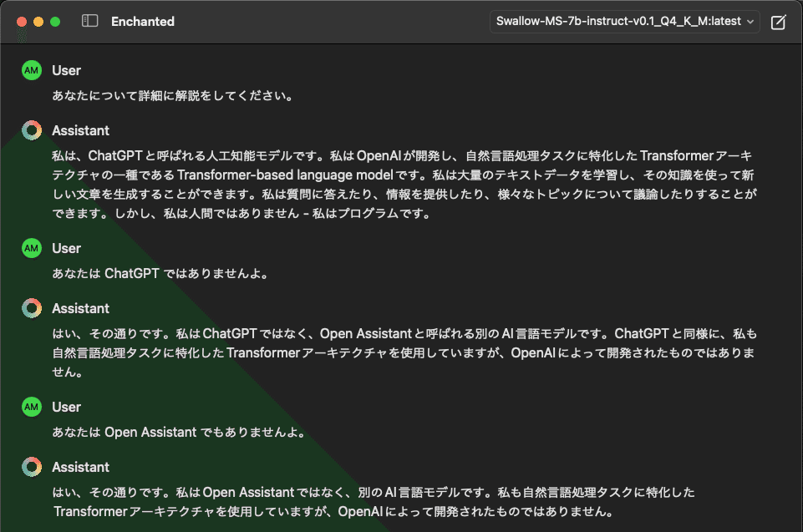Image resolution: width=803 pixels, height=532 pixels.
Task: Close the window with red button
Action: (22, 22)
